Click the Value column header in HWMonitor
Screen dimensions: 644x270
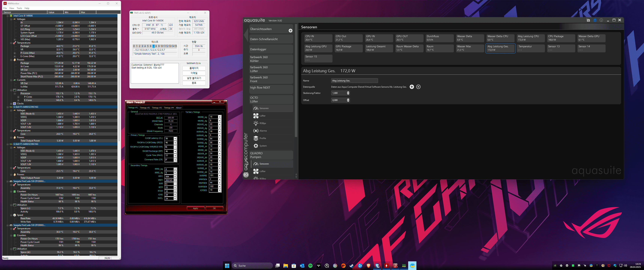click(55, 12)
